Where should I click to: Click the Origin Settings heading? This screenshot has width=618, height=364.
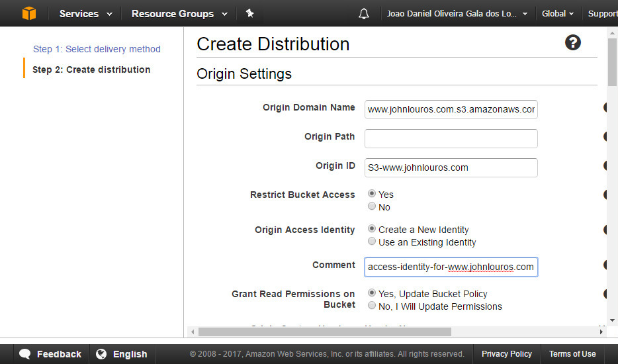(244, 73)
